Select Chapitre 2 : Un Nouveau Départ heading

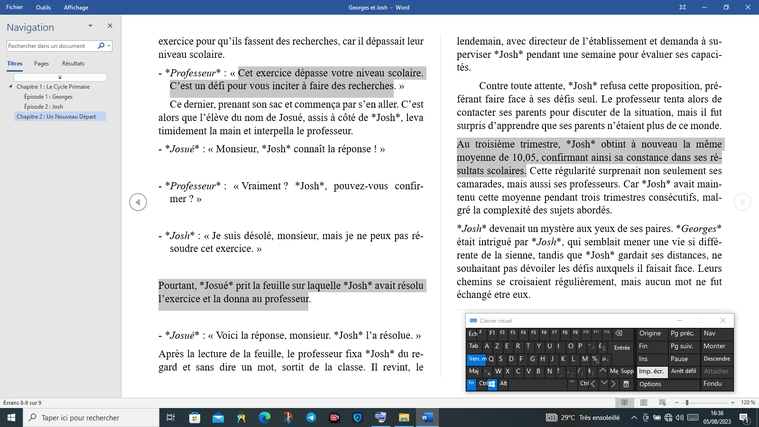point(60,116)
